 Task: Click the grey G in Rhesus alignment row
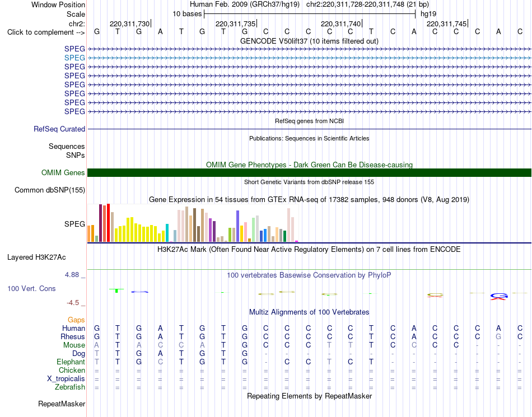click(498, 336)
